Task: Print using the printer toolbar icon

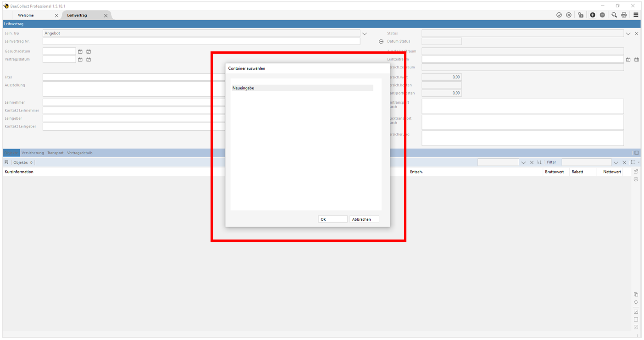Action: coord(624,15)
